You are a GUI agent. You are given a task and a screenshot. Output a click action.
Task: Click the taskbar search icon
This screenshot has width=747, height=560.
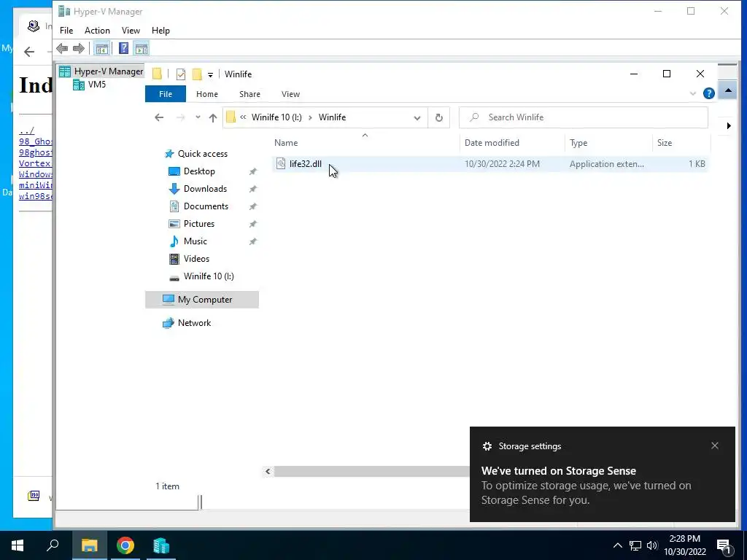(53, 545)
